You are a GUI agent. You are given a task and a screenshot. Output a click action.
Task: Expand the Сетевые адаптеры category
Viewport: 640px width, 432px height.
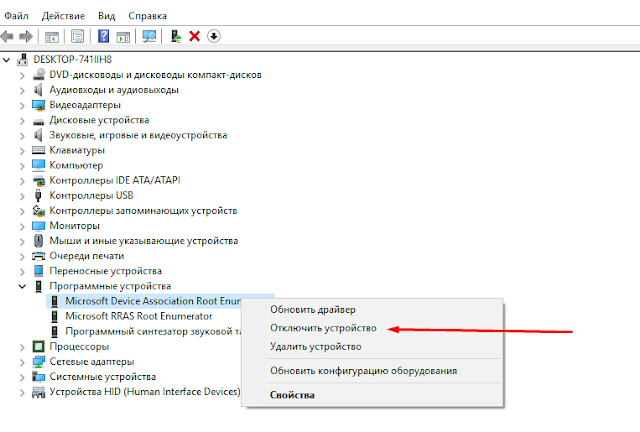point(22,362)
